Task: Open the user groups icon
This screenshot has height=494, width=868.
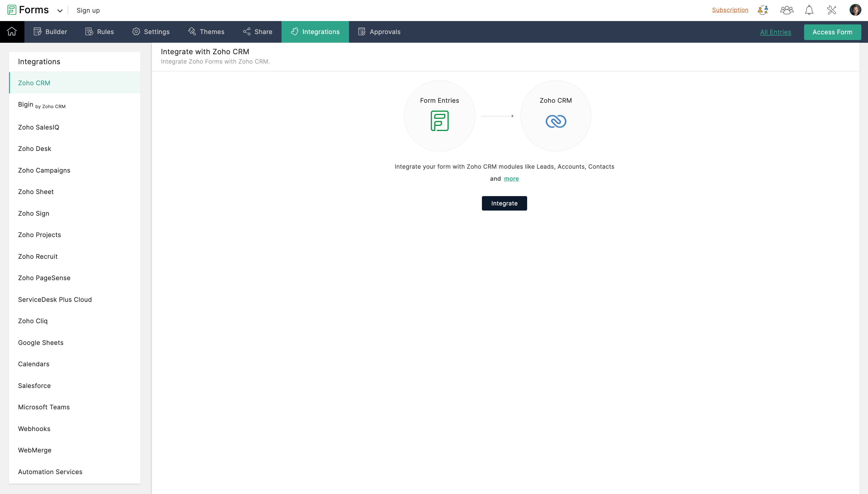Action: coord(787,10)
